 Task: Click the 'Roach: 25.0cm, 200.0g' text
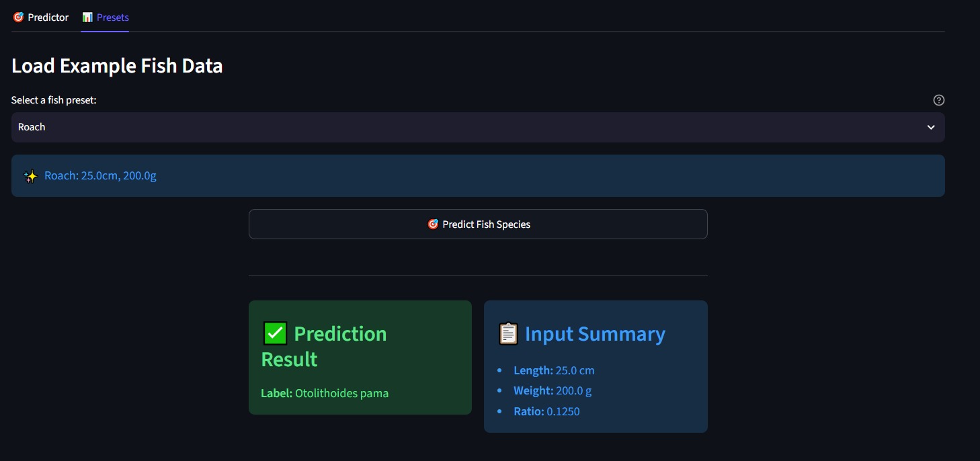click(x=100, y=176)
